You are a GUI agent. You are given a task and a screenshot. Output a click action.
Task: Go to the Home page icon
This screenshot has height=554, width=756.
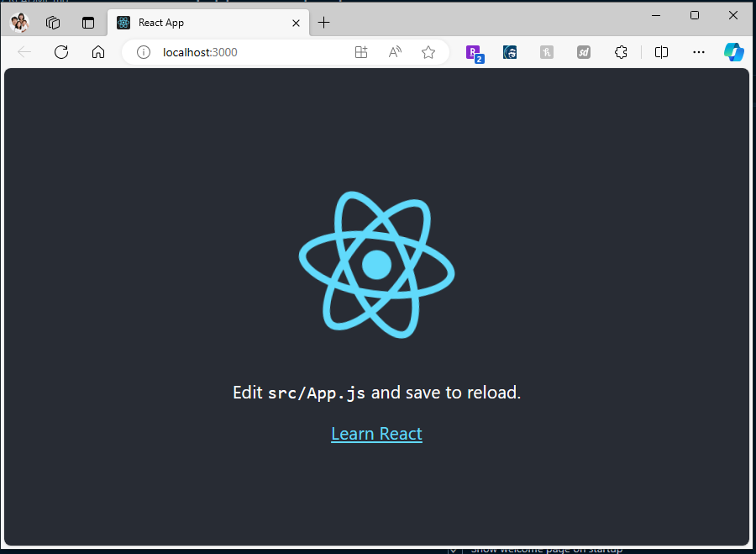click(x=98, y=52)
